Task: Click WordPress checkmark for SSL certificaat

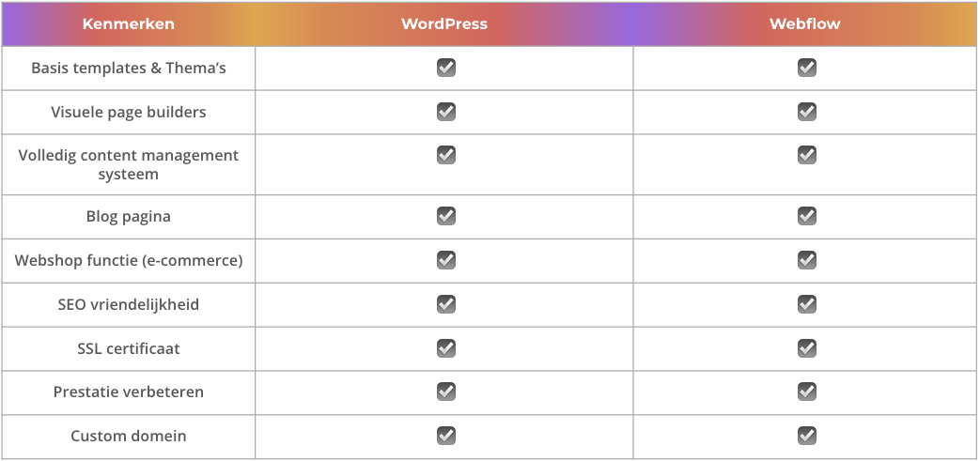Action: [445, 347]
